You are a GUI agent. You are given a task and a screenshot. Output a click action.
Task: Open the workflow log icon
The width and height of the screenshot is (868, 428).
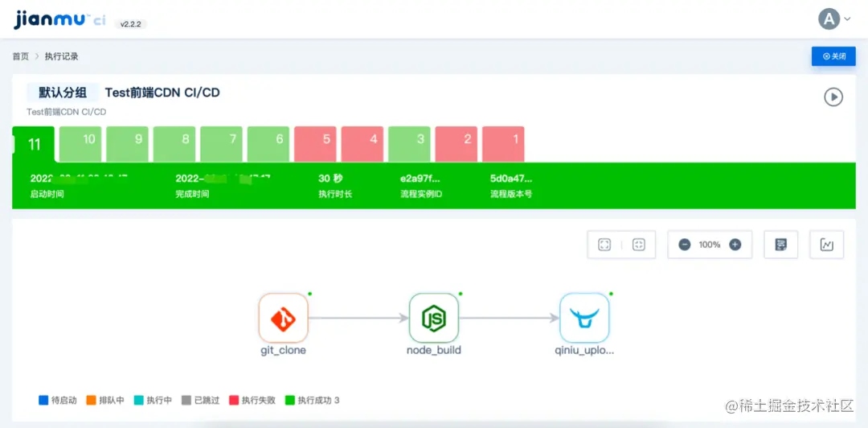coord(781,245)
